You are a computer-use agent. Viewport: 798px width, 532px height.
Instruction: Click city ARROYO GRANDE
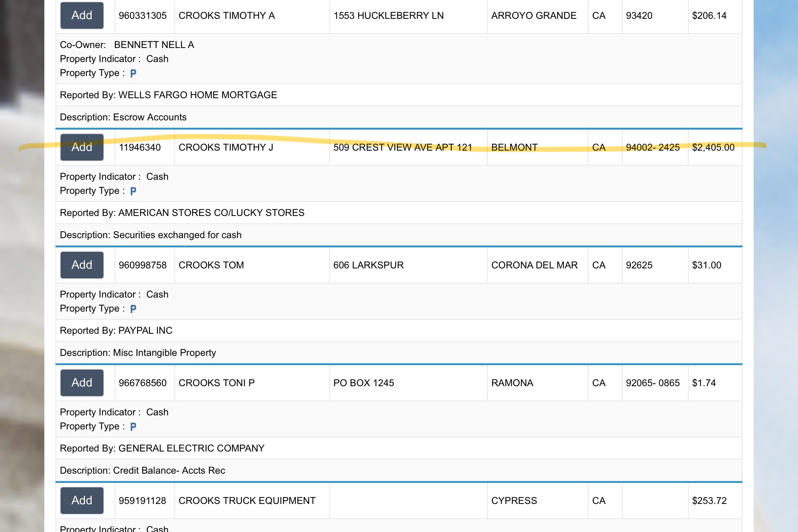pos(534,16)
